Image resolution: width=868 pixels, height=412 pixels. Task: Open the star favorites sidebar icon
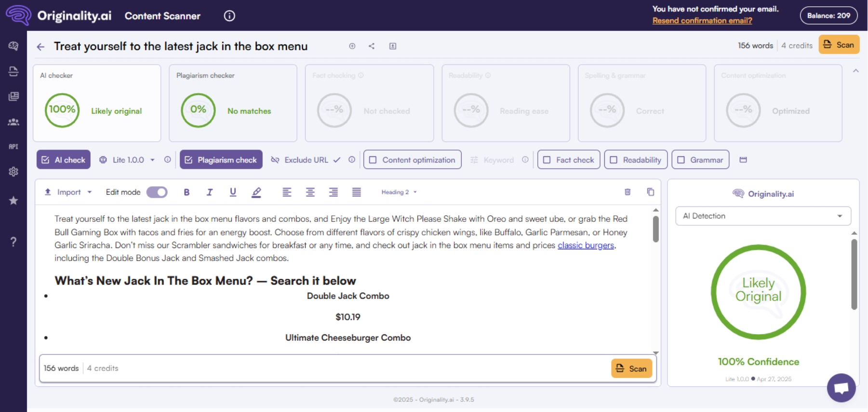tap(13, 200)
